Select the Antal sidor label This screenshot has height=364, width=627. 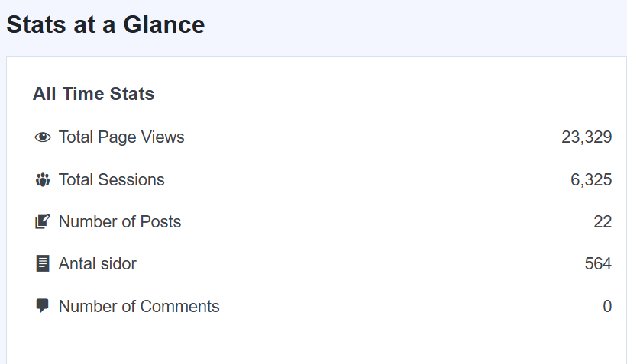[x=98, y=264]
